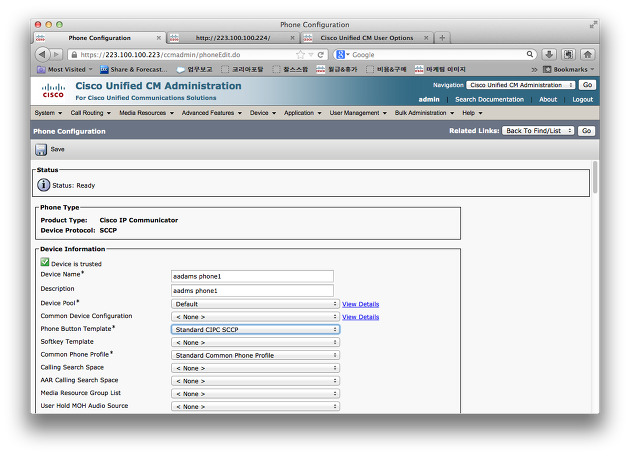Click View Details for Common Device Configuration
The height and width of the screenshot is (456, 630).
coord(360,317)
